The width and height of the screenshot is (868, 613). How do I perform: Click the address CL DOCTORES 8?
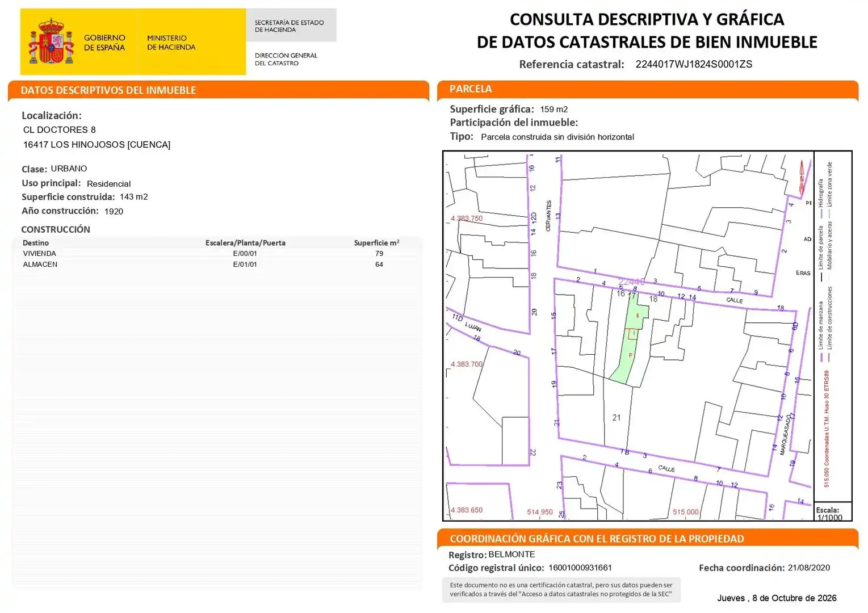[60, 130]
